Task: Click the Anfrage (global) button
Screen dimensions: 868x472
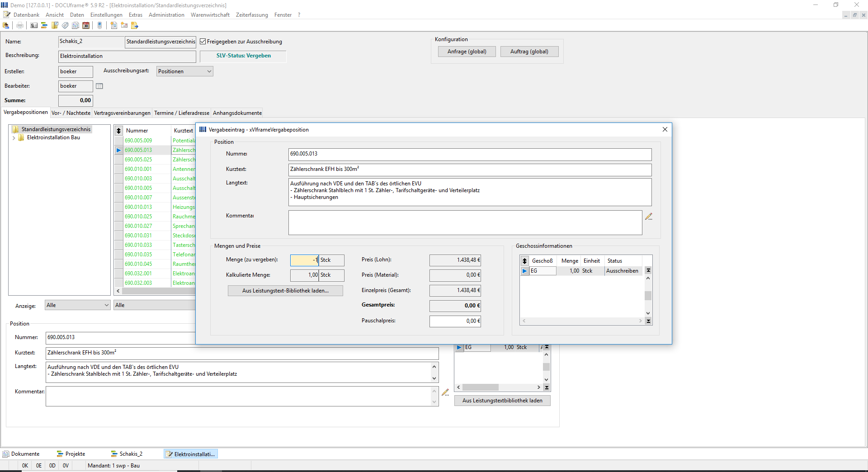Action: 467,52
